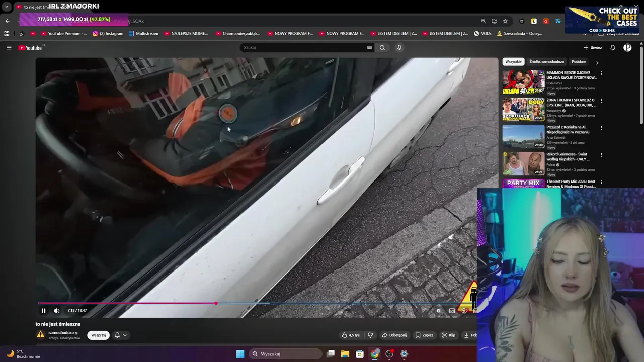Image resolution: width=644 pixels, height=362 pixels.
Task: Open options menu for MAMMON video
Action: coord(601,73)
